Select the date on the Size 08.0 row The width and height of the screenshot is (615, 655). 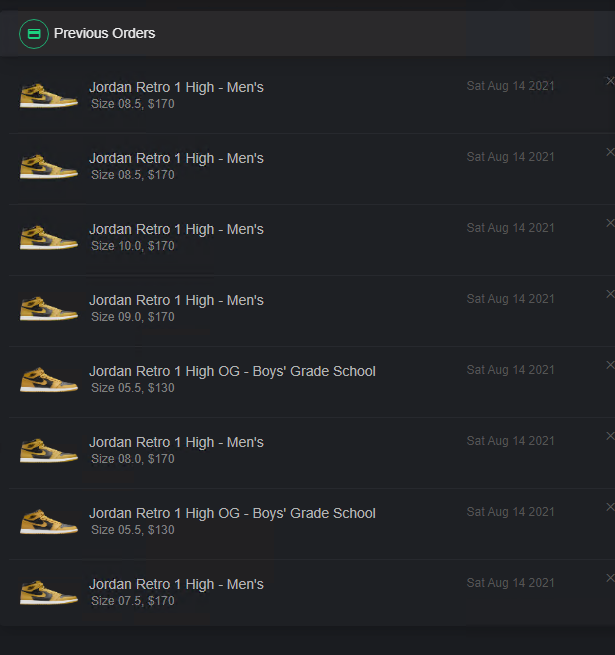point(511,441)
